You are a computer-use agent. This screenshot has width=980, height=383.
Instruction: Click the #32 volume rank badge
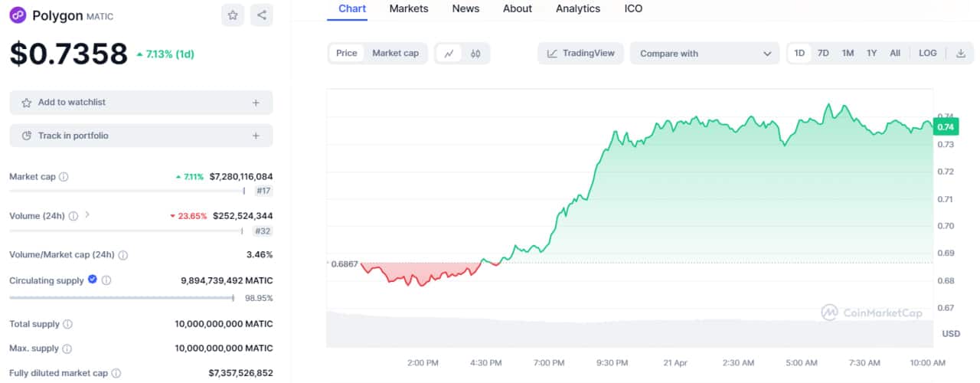(x=263, y=231)
